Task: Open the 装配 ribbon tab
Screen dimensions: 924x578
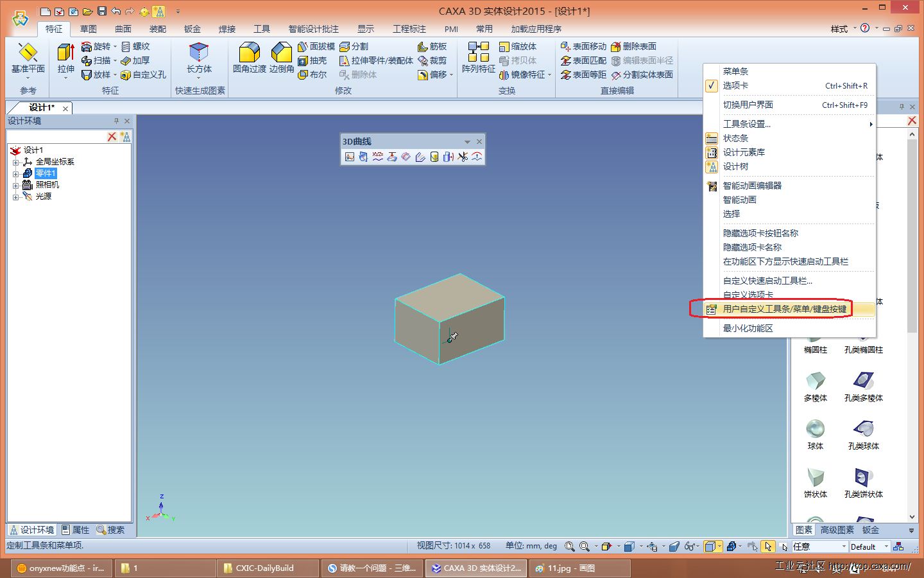Action: point(158,29)
